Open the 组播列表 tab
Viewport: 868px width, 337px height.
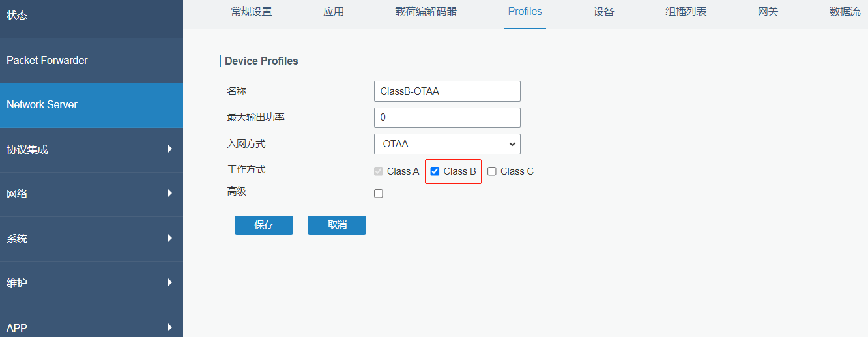(x=686, y=12)
